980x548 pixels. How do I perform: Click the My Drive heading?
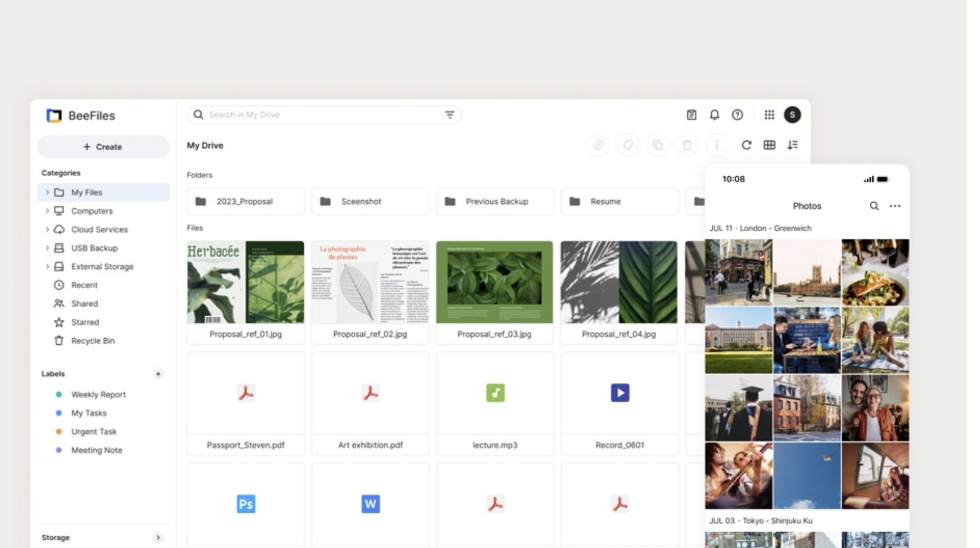pyautogui.click(x=205, y=145)
